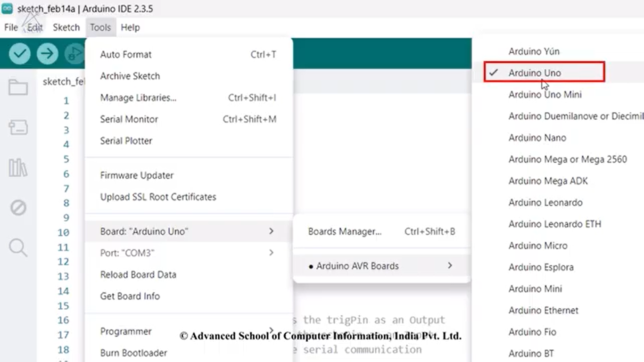The width and height of the screenshot is (644, 362).
Task: Open the File menu
Action: 11,27
